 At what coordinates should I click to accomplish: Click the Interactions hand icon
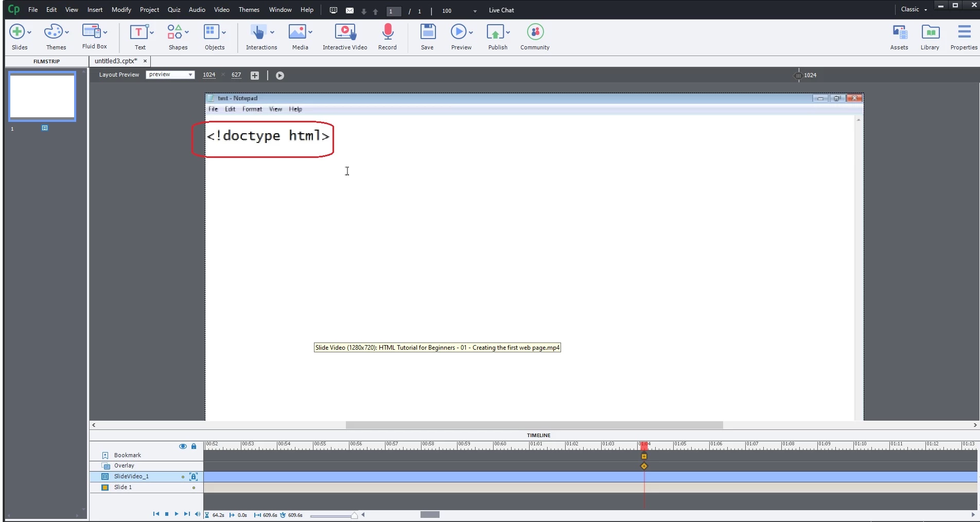[x=258, y=32]
